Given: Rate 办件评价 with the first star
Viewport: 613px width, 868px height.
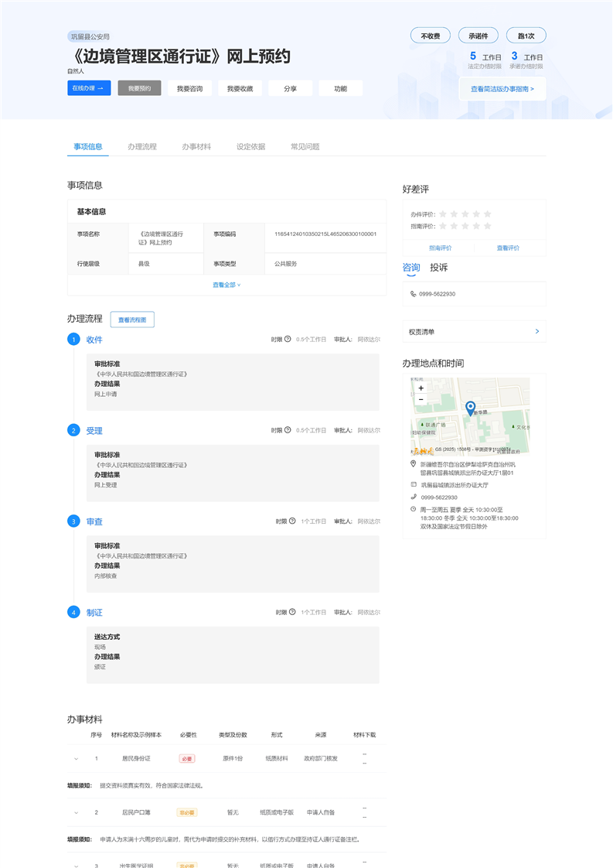Looking at the screenshot, I should tap(442, 214).
